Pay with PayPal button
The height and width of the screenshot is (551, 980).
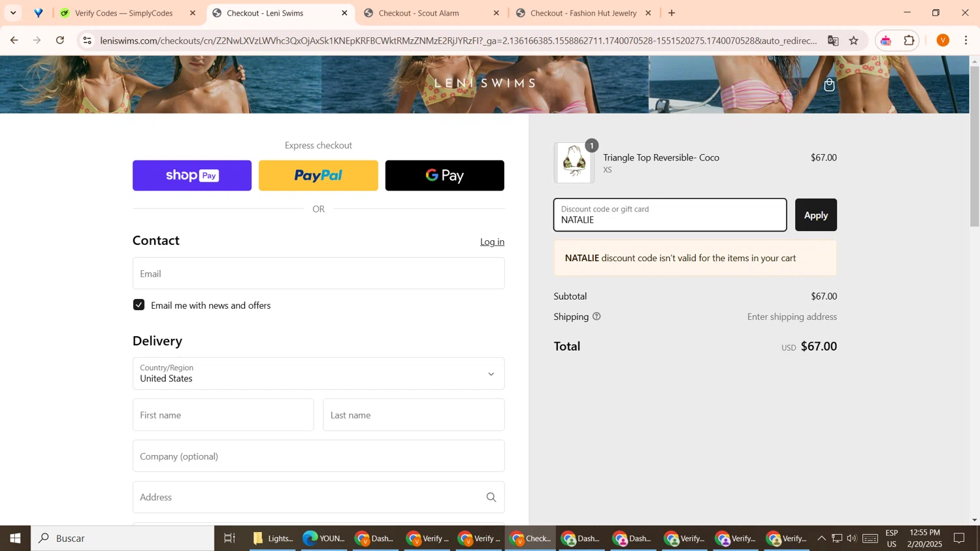point(318,176)
